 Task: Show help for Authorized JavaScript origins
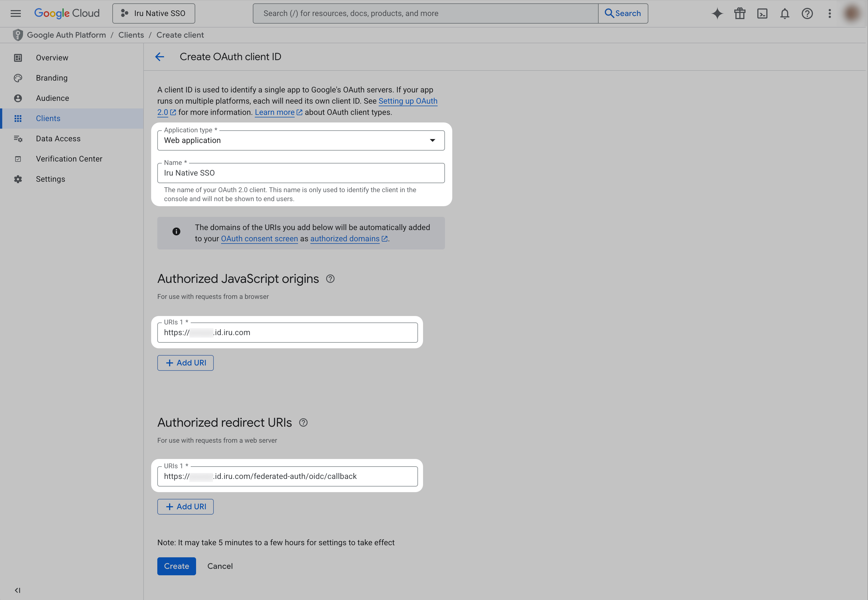tap(330, 279)
